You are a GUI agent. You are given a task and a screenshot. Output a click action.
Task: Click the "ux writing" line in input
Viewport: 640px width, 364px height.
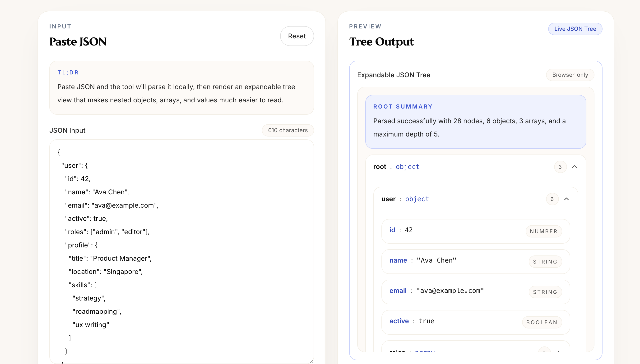(91, 324)
